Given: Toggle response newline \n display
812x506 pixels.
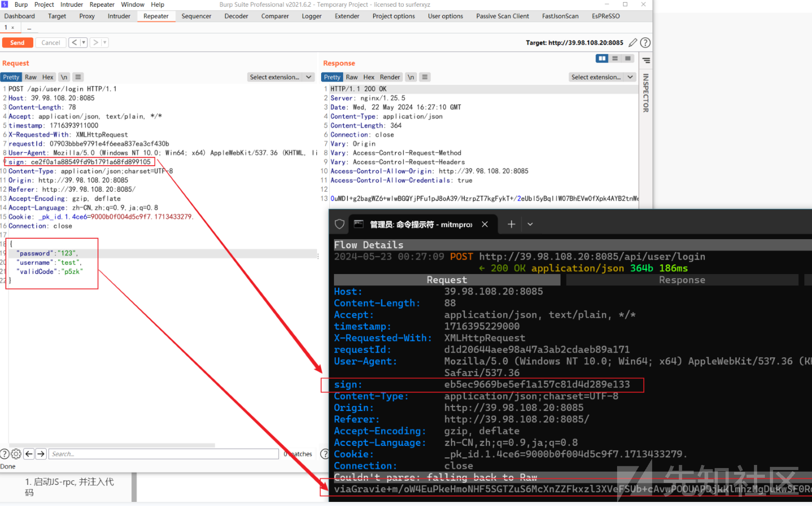Looking at the screenshot, I should tap(411, 77).
